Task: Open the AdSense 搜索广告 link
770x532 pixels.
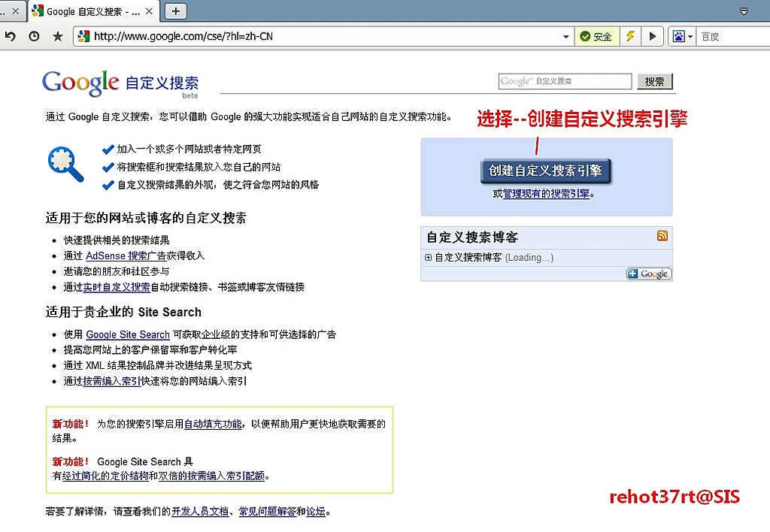Action: [x=126, y=255]
